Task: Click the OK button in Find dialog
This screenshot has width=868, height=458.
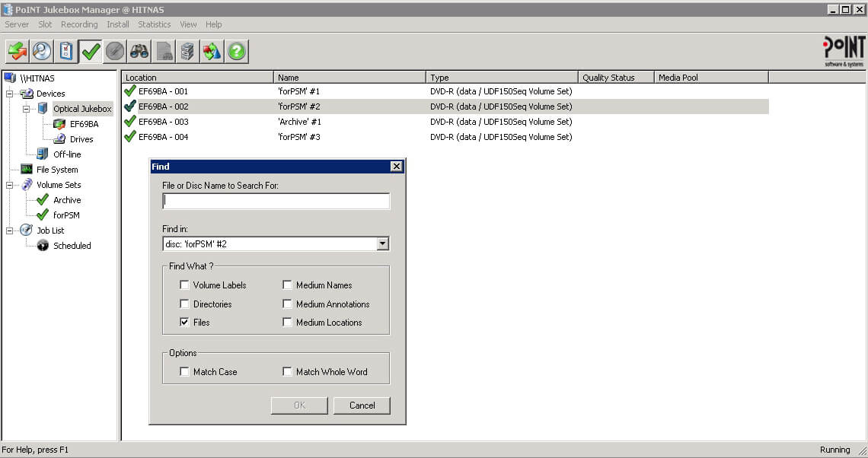Action: pos(299,406)
